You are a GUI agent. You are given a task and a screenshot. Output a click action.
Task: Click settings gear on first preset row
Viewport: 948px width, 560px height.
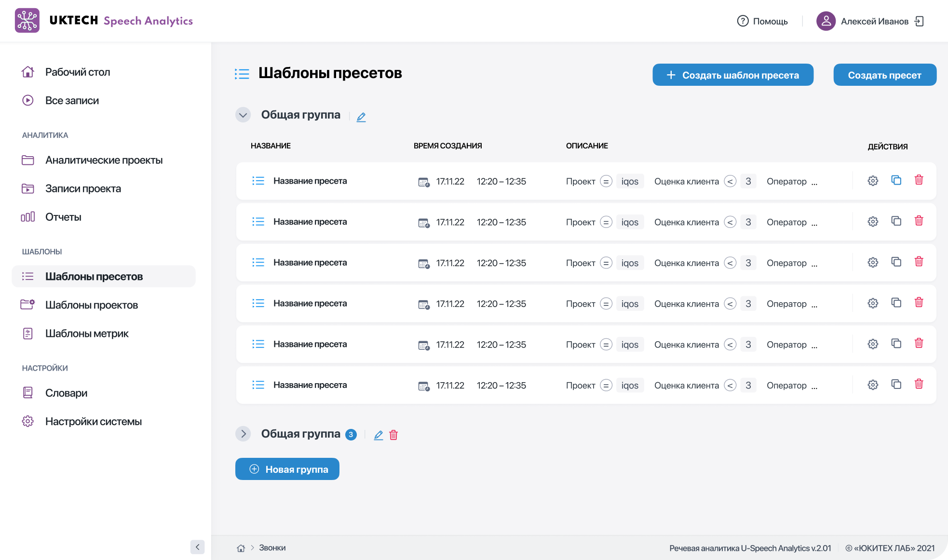pos(873,181)
